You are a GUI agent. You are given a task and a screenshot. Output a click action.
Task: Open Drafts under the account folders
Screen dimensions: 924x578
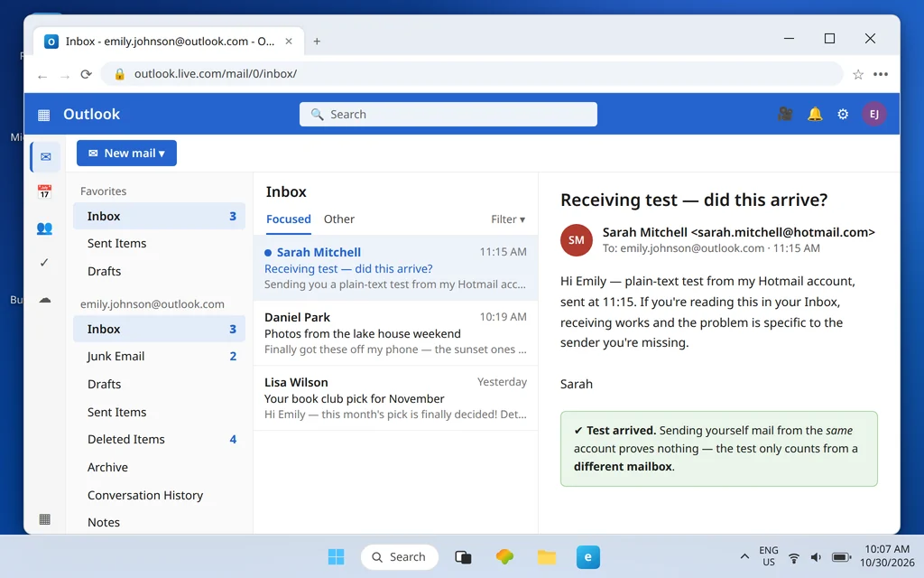click(159, 384)
